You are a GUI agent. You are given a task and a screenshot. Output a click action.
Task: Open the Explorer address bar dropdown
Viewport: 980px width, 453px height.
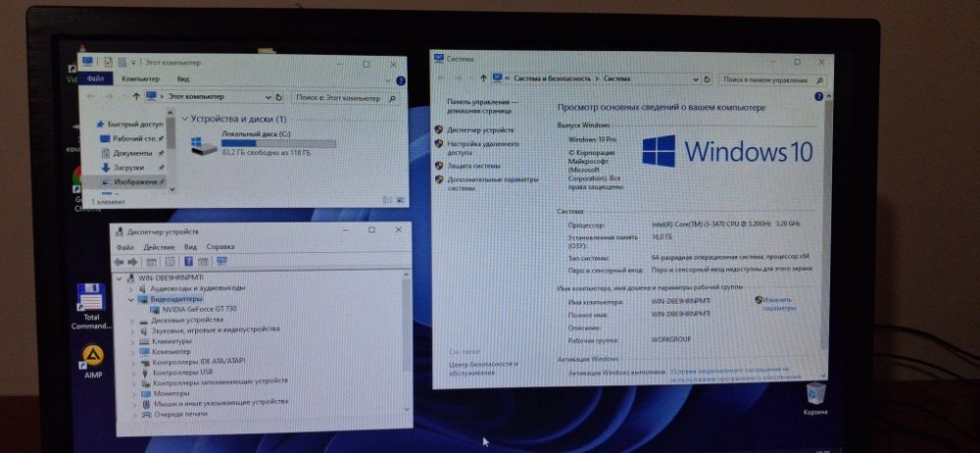point(269,98)
